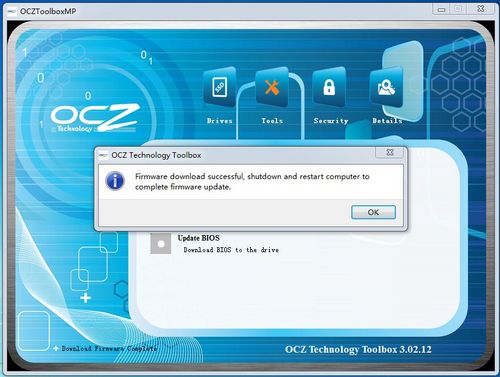This screenshot has width=500, height=377.
Task: Click OK in the firmware dialog
Action: [x=373, y=212]
